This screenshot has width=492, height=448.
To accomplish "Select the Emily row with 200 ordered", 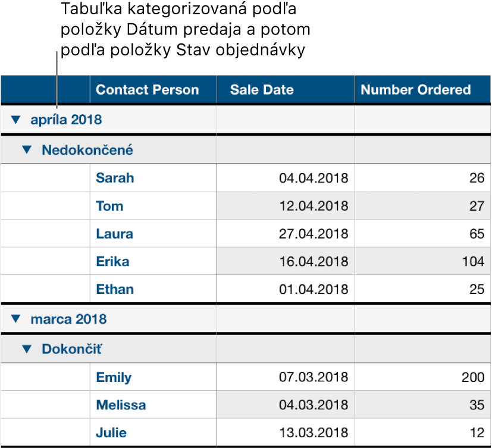I will point(113,377).
